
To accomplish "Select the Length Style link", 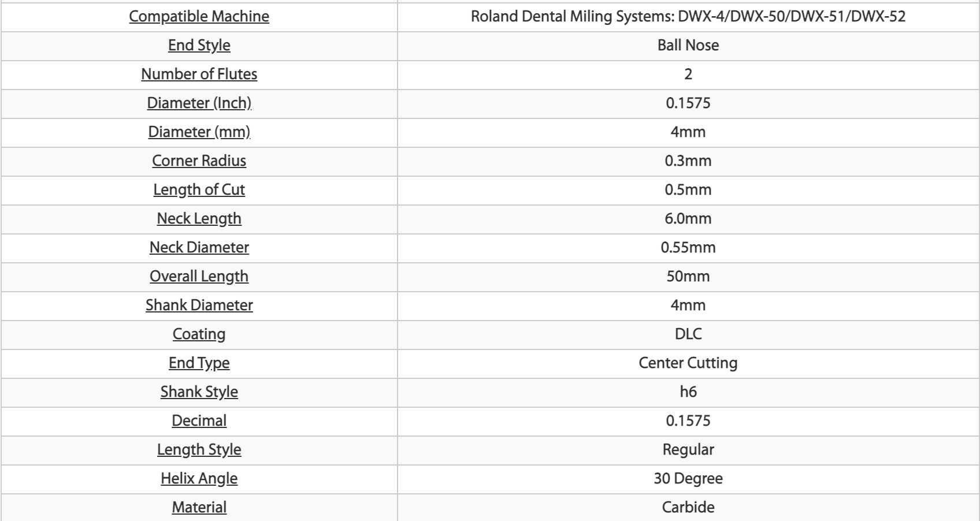I will pyautogui.click(x=199, y=449).
